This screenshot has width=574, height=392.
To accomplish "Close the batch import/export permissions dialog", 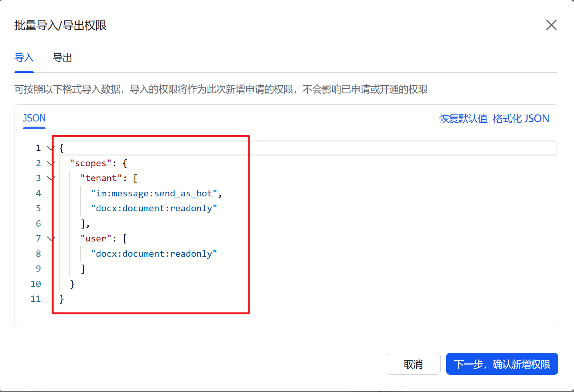I will [551, 25].
